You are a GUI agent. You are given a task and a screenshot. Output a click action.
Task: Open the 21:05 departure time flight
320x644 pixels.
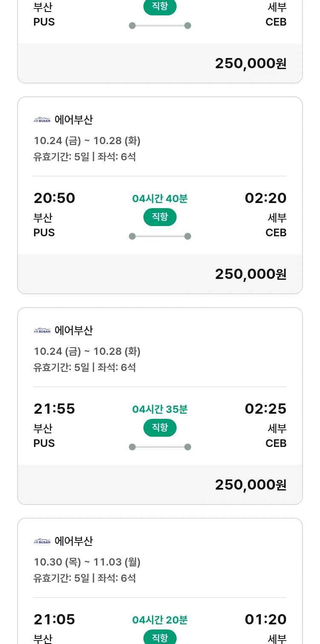55,619
